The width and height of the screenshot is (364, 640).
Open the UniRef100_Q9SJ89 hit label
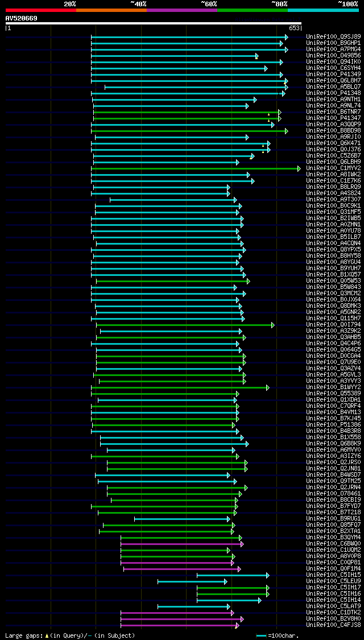333,37
